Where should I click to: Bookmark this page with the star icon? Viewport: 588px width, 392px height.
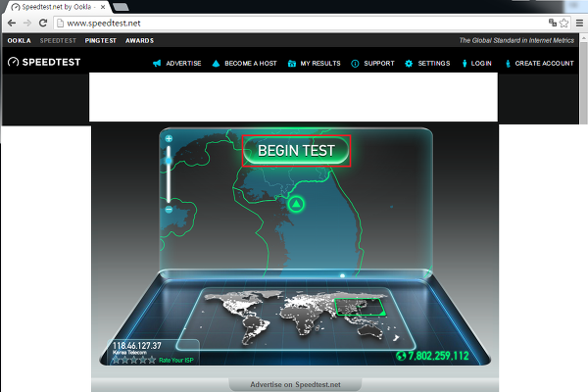(563, 23)
